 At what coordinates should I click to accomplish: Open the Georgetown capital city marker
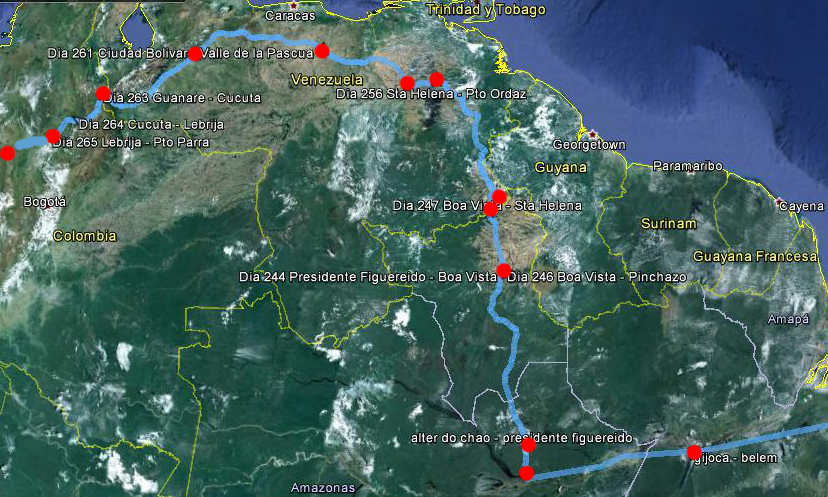593,132
